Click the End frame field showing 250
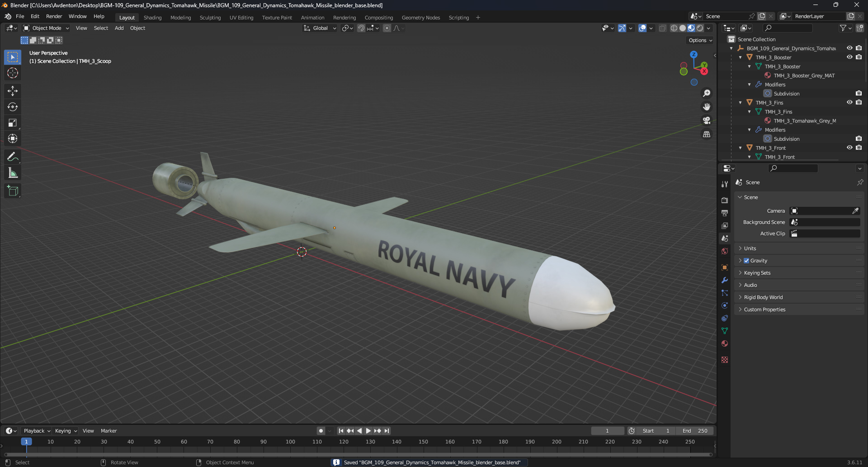 pyautogui.click(x=695, y=431)
